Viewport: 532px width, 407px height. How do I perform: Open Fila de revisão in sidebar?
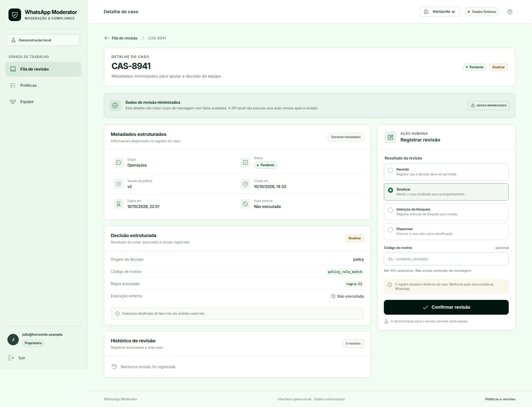click(x=43, y=69)
